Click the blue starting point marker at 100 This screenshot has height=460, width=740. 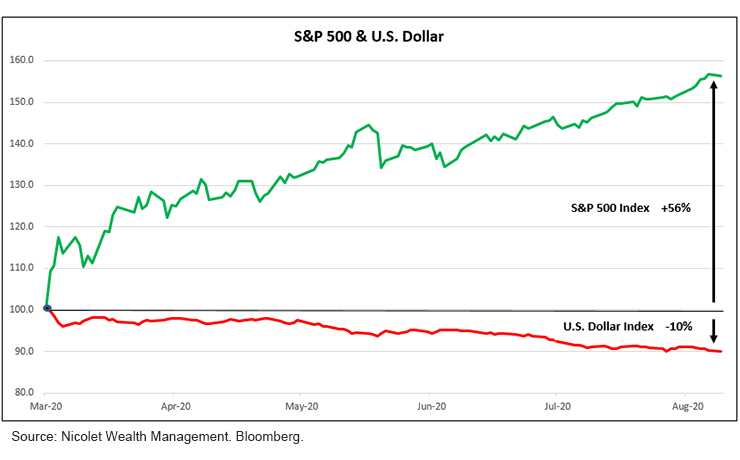click(47, 309)
